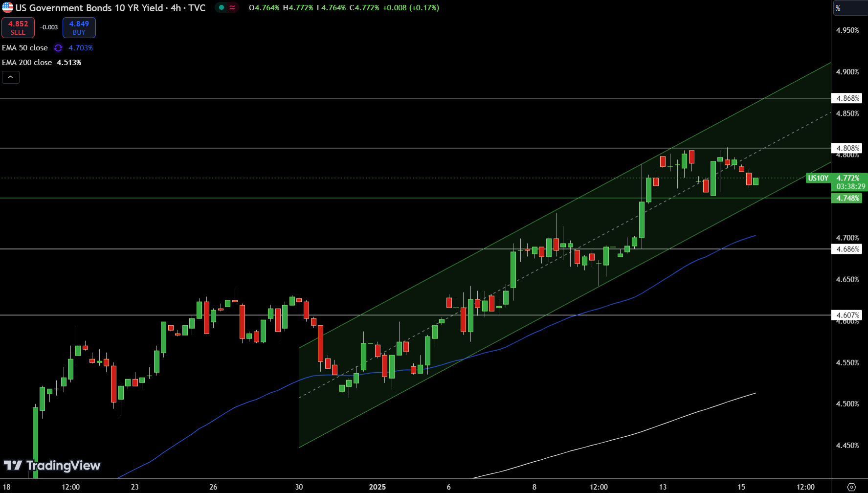Image resolution: width=868 pixels, height=493 pixels.
Task: Click the green market status dot
Action: (222, 7)
